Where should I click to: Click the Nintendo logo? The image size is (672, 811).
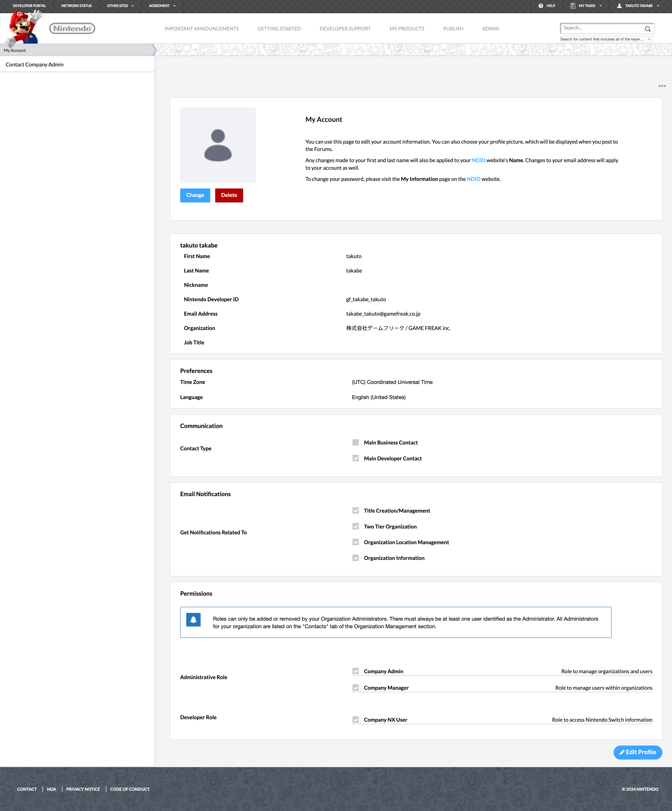(72, 29)
